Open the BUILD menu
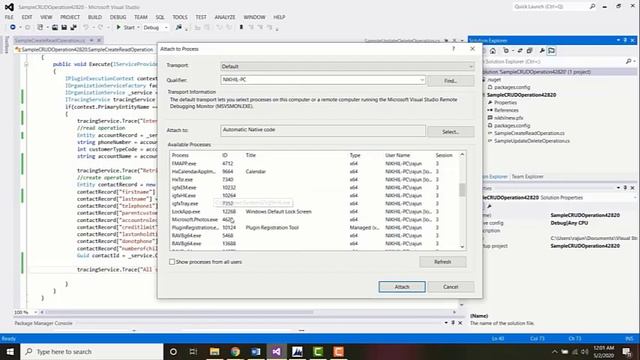This screenshot has width=640, height=360. 95,17
